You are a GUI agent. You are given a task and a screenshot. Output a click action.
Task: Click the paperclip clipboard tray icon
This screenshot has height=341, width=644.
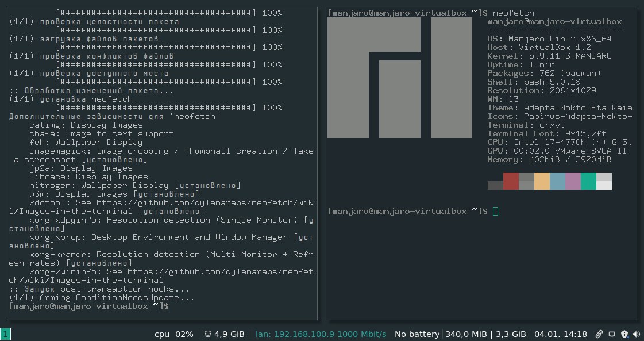tap(599, 334)
